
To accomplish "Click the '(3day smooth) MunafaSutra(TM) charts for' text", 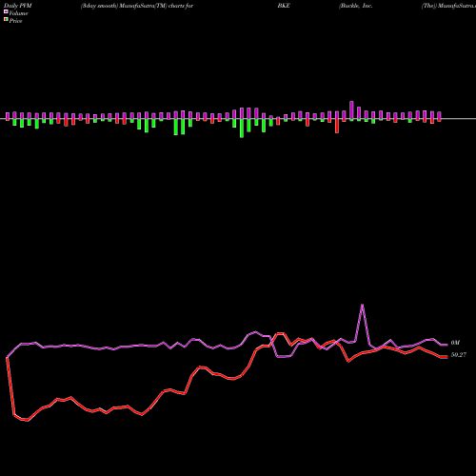I will pyautogui.click(x=137, y=6).
